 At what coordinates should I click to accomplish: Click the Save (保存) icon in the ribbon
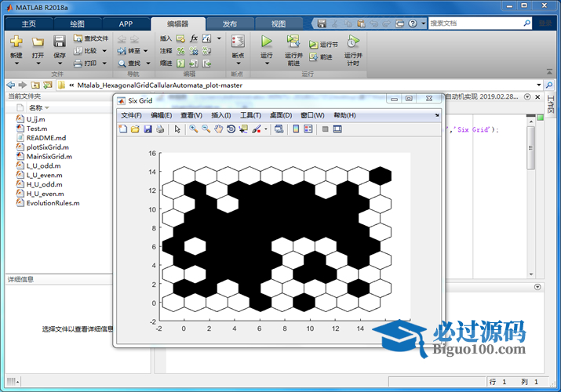point(60,42)
